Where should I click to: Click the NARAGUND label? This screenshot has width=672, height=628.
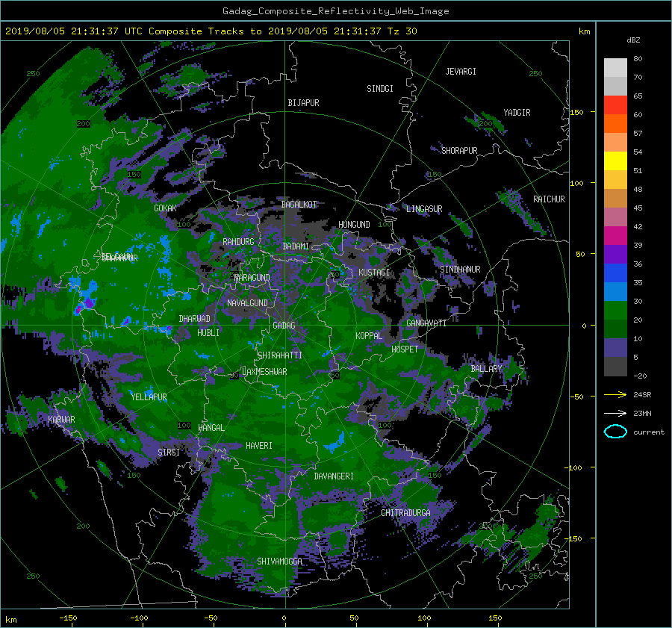pyautogui.click(x=252, y=278)
